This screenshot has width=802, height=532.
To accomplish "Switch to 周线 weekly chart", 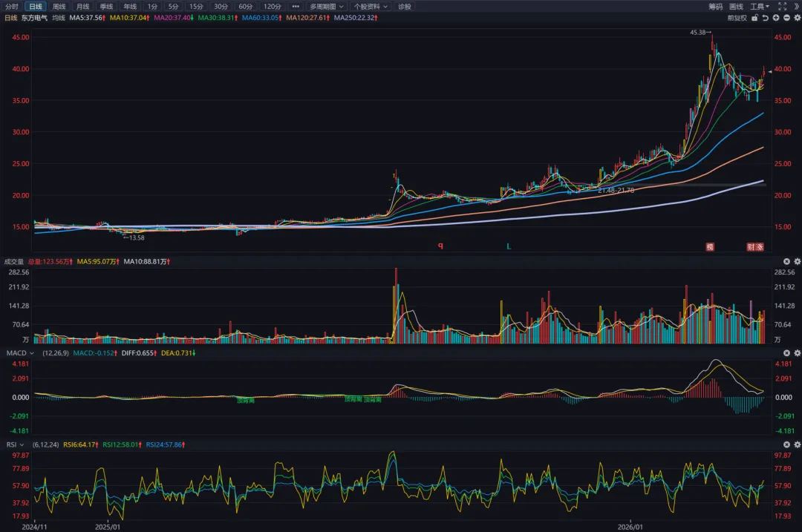I will [x=59, y=7].
